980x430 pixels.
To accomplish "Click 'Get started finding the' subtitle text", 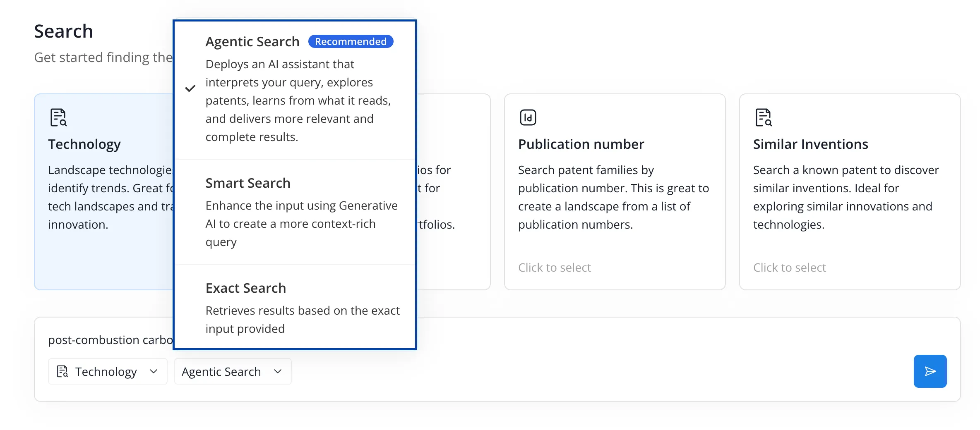I will [x=103, y=57].
